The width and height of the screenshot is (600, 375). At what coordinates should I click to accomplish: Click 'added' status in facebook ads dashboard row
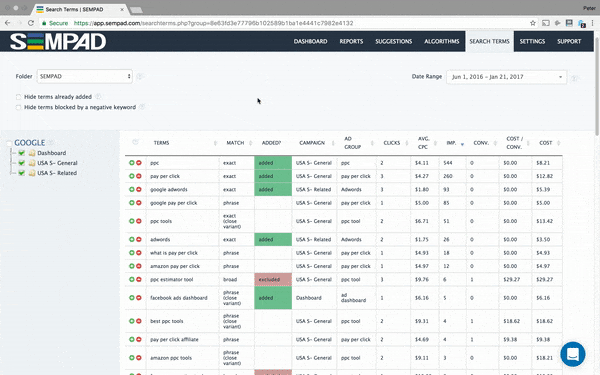click(273, 298)
